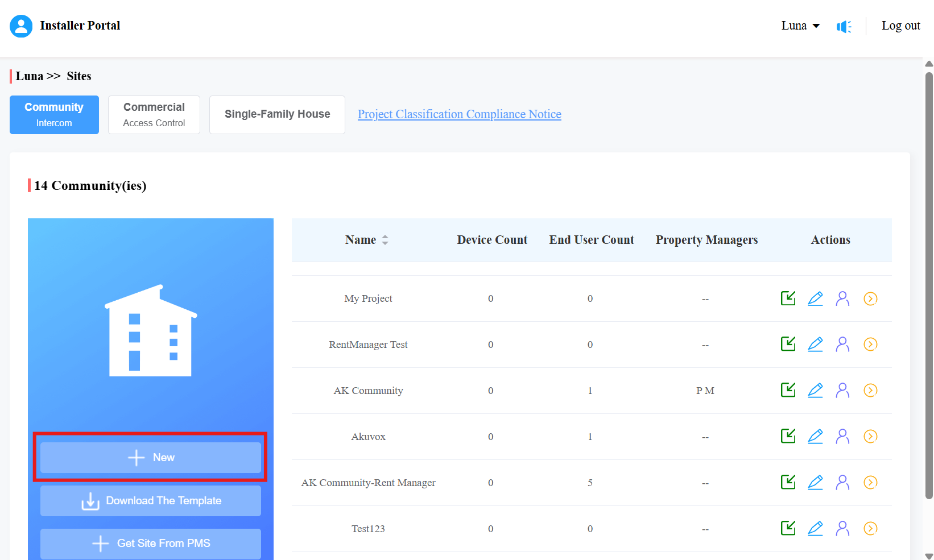Click the announcement speaker icon
The image size is (934, 560).
[844, 26]
